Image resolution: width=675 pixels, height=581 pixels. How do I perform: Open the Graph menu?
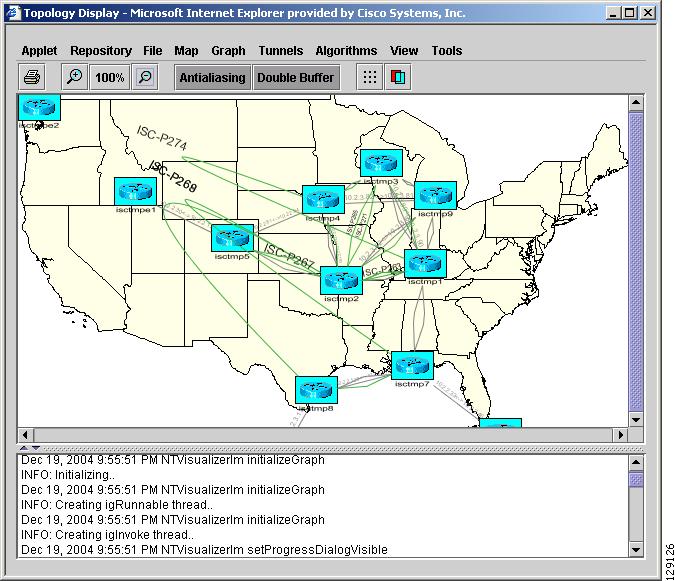click(228, 51)
